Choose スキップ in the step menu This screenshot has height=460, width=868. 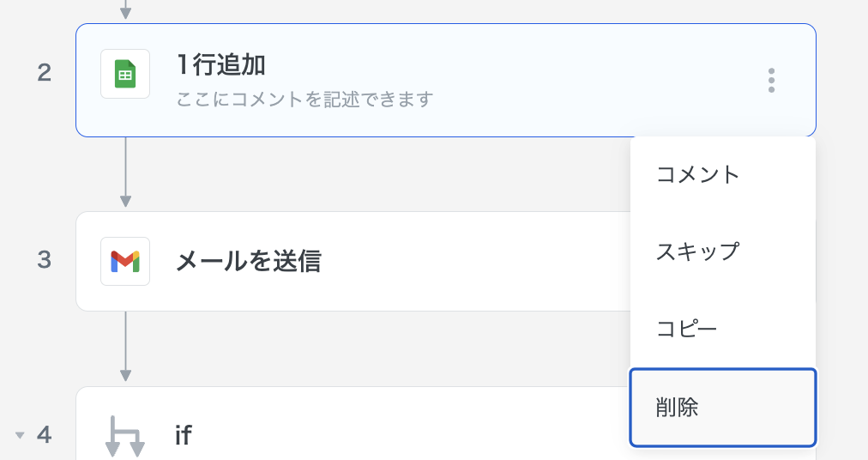point(697,251)
